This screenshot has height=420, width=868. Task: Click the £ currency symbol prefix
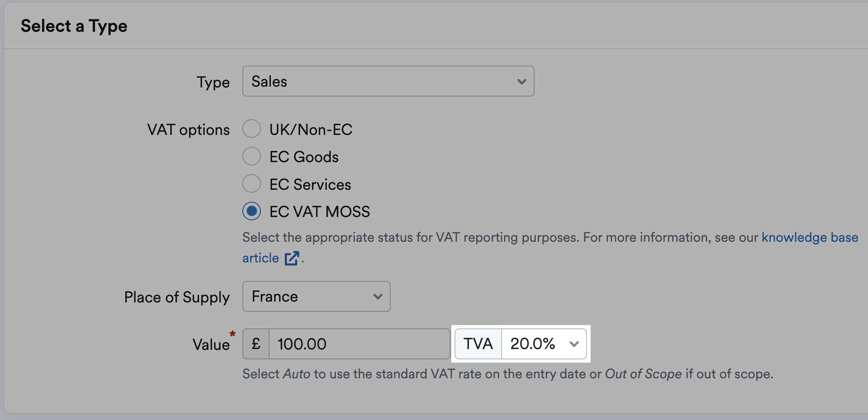(256, 344)
